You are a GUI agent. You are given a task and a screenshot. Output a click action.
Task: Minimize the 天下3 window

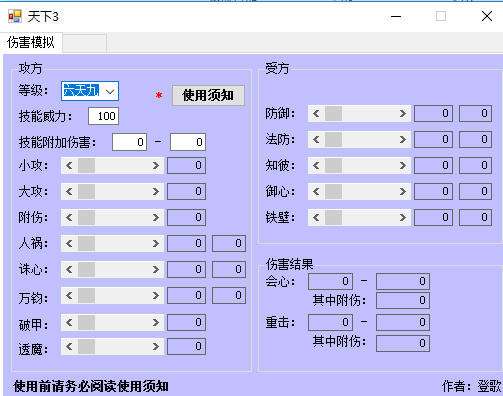[x=396, y=16]
